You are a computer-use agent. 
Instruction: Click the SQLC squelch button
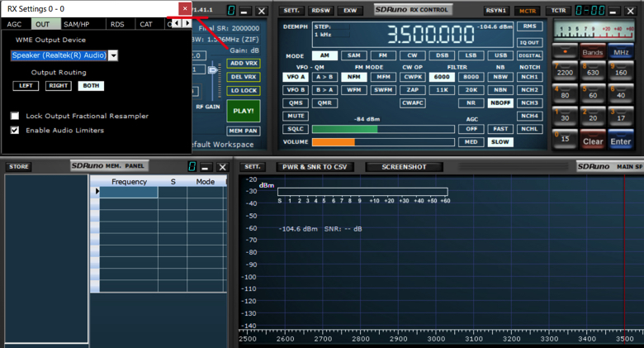coord(296,129)
